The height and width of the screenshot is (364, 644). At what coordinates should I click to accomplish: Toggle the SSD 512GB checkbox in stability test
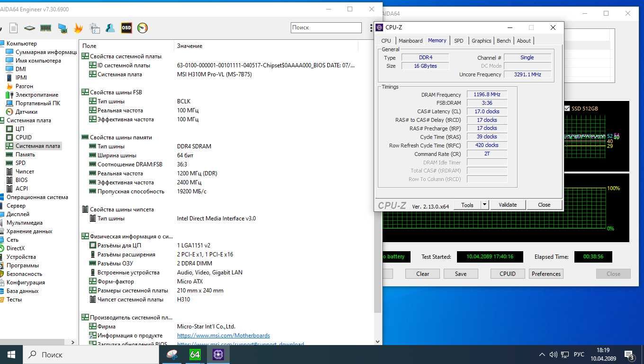click(567, 109)
